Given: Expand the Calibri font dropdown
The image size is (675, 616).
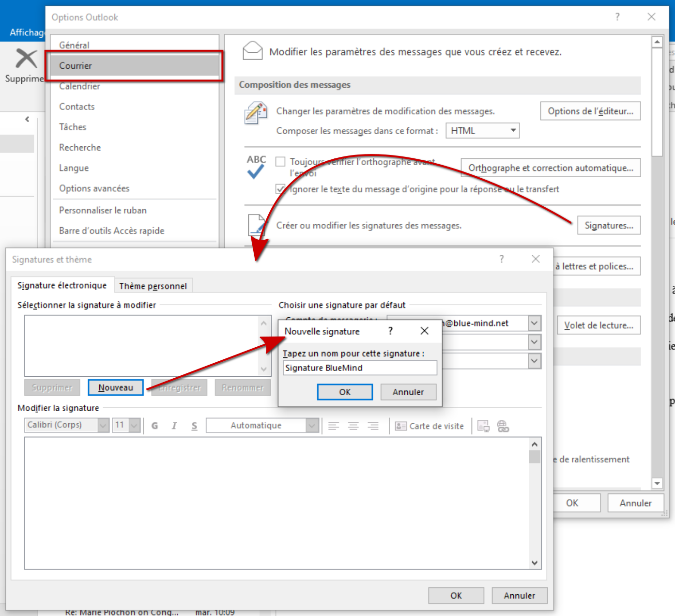Looking at the screenshot, I should point(103,425).
